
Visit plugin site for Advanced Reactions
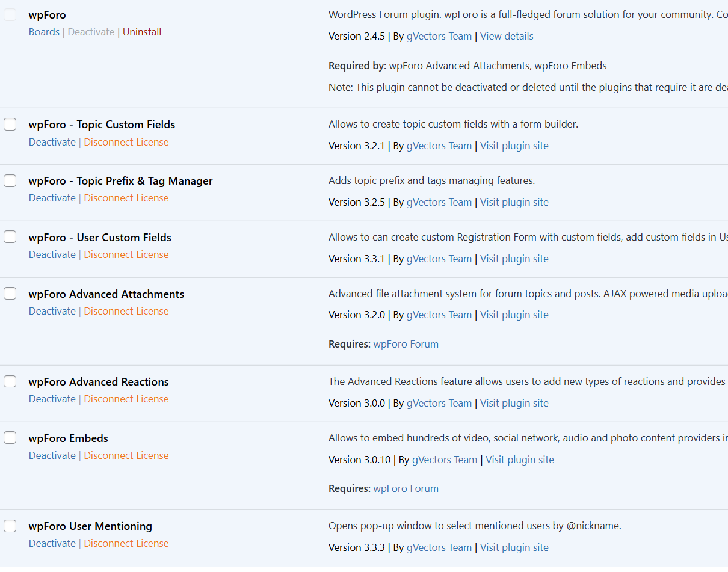click(514, 403)
